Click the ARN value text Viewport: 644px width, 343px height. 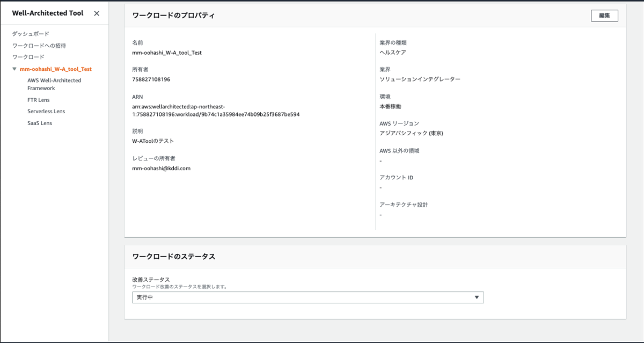click(216, 111)
